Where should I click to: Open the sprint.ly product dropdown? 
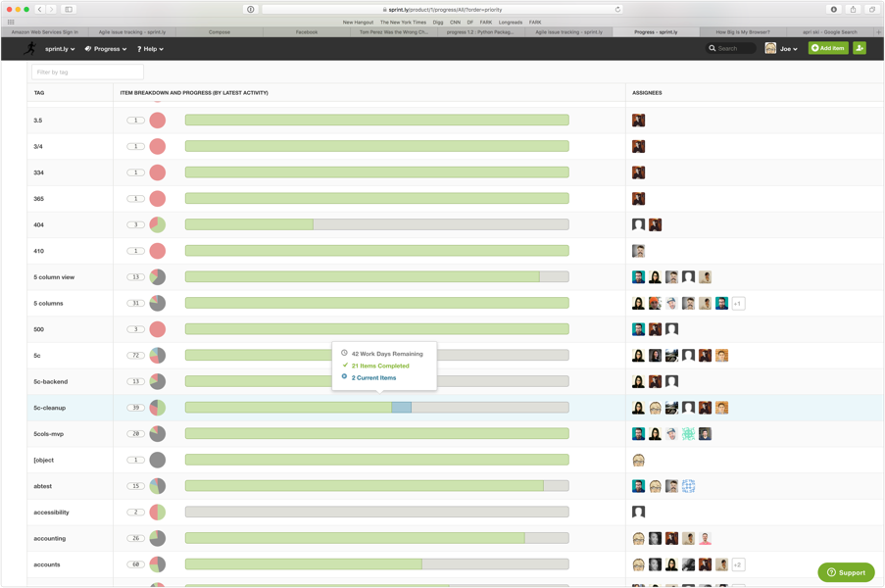click(x=60, y=49)
